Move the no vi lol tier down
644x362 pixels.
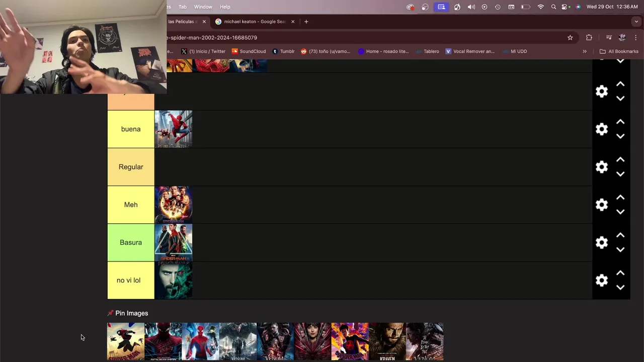620,287
